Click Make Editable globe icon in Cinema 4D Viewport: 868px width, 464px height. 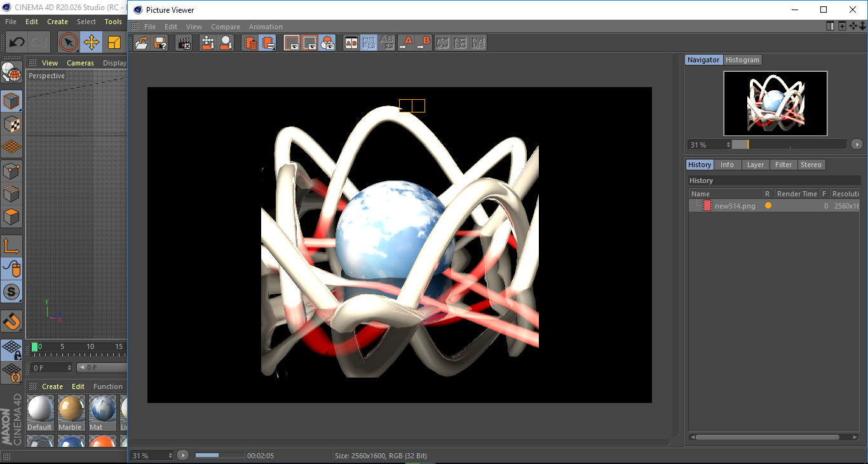point(11,72)
